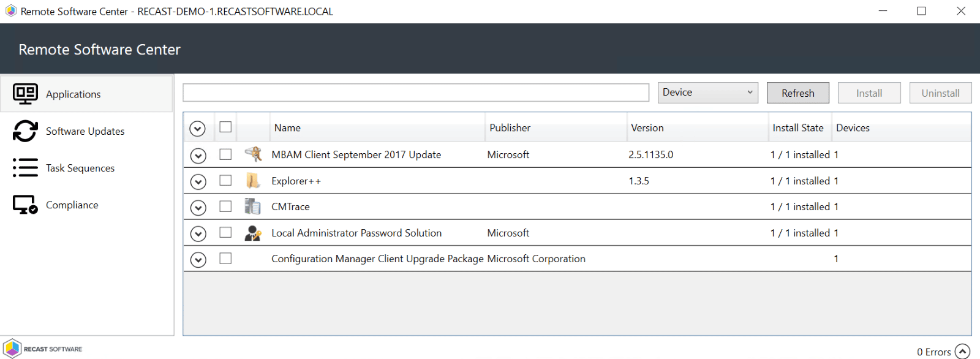The image size is (980, 359).
Task: Click the Task Sequences list icon
Action: (25, 168)
